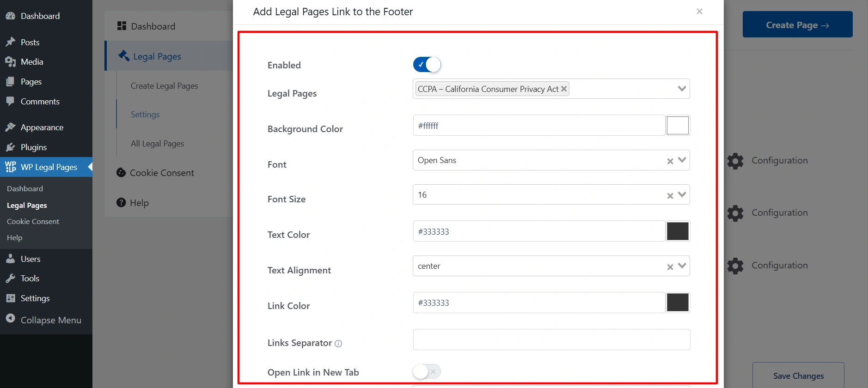This screenshot has height=388, width=868.
Task: Click the Links Separator info icon
Action: (x=338, y=344)
